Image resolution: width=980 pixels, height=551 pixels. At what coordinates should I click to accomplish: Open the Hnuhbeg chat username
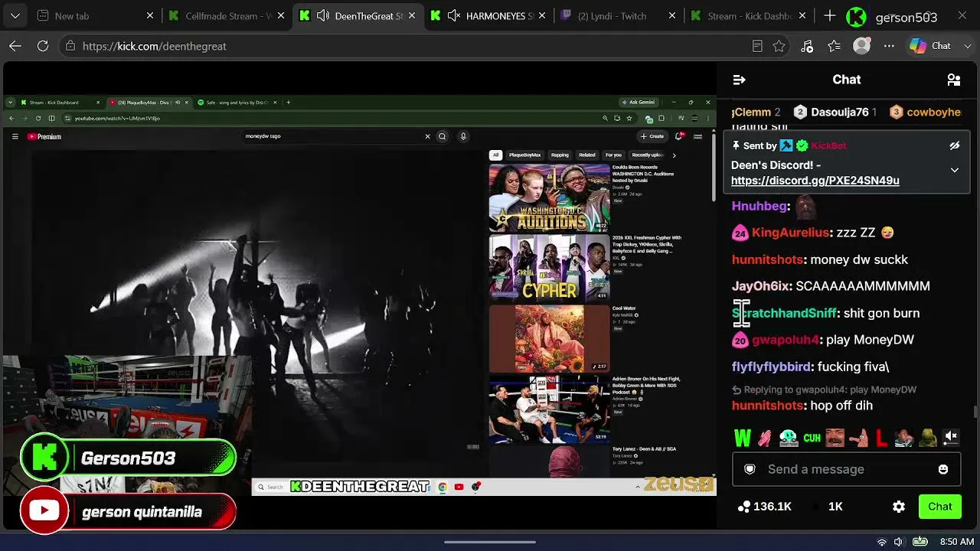759,206
